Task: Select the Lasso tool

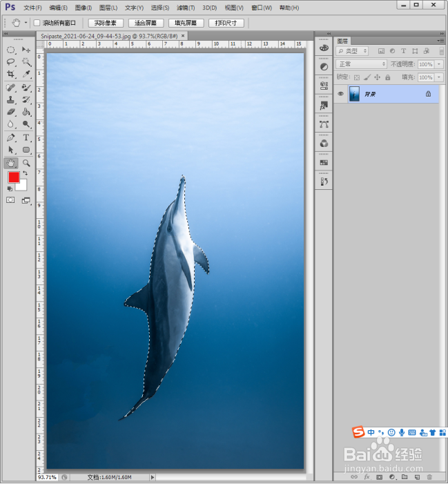Action: [10, 62]
